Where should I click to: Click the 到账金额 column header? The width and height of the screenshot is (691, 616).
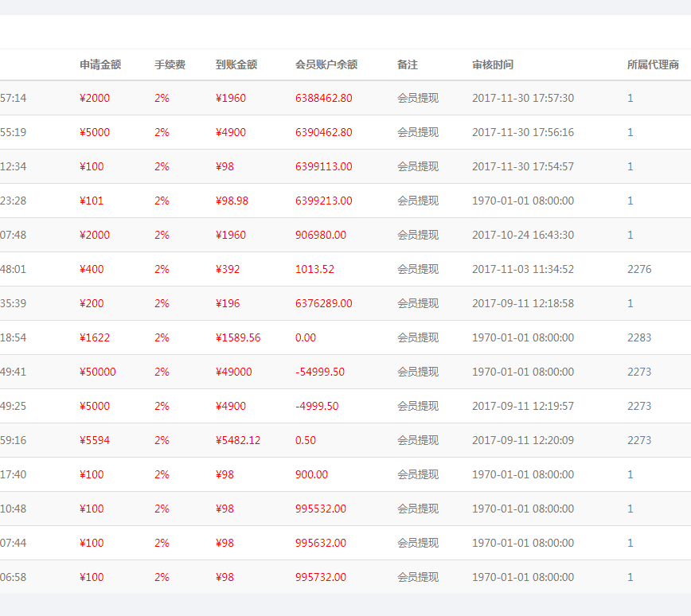[x=236, y=64]
